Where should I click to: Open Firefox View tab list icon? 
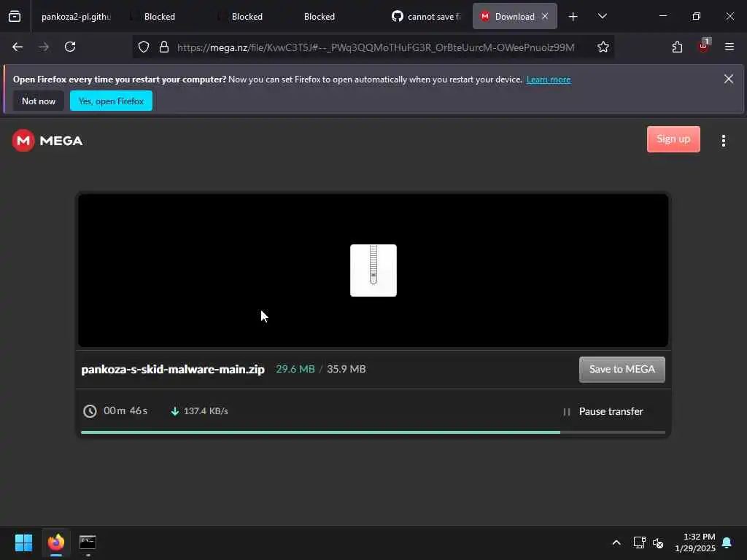(x=15, y=16)
